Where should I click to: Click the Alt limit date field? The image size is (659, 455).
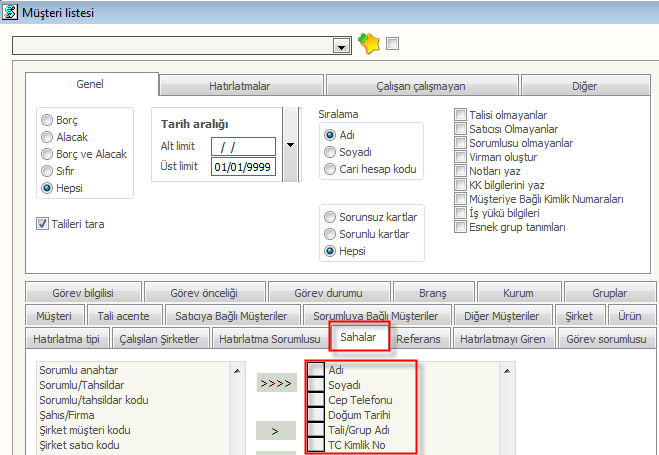243,146
